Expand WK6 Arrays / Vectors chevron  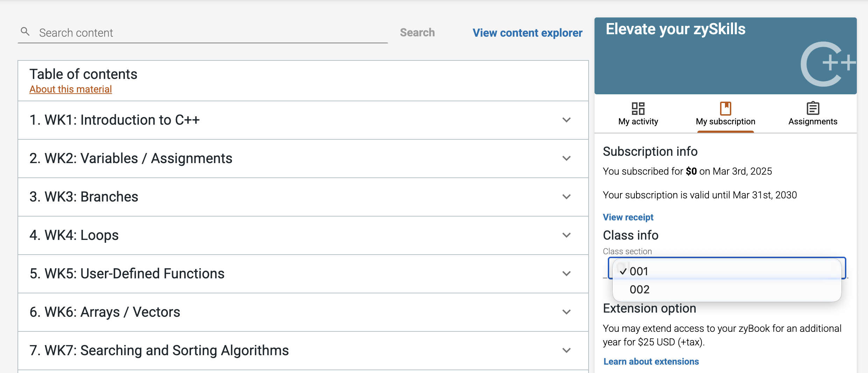pos(567,312)
